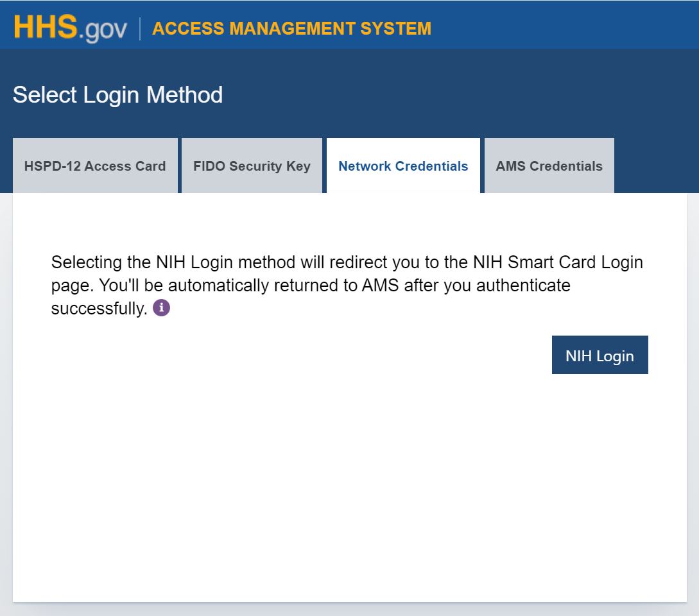Click the Select Login Method heading
Screen dimensions: 699x616
pos(117,95)
